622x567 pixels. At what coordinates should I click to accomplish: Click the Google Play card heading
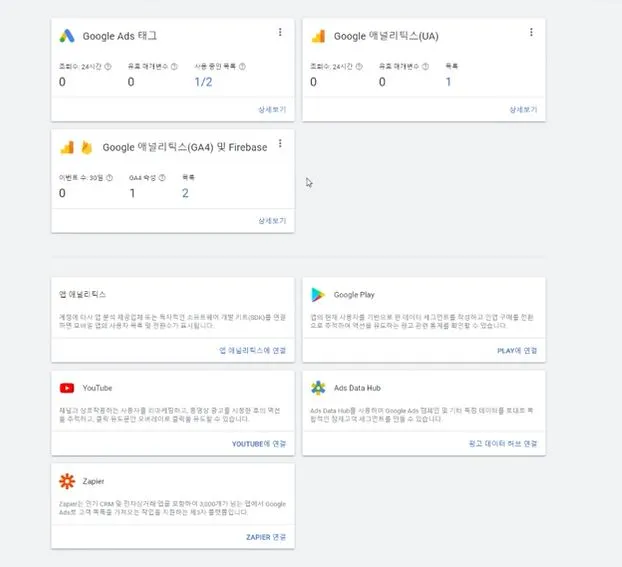[354, 295]
